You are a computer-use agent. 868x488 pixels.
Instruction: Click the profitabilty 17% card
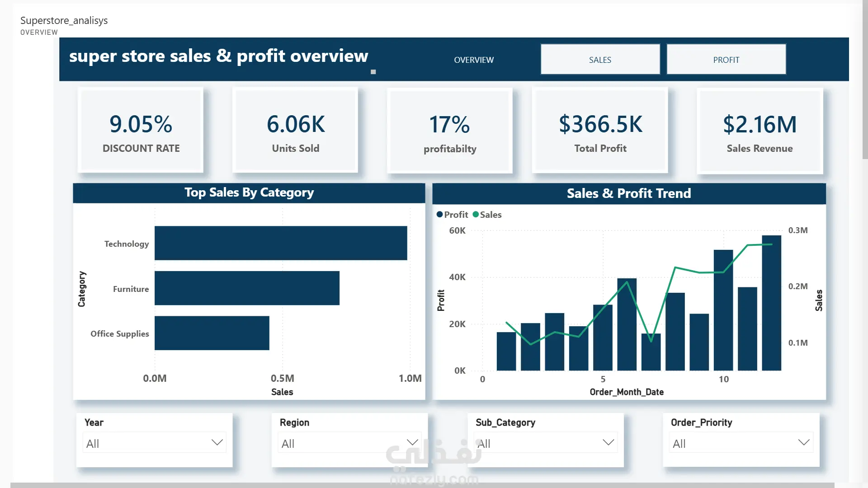click(450, 131)
